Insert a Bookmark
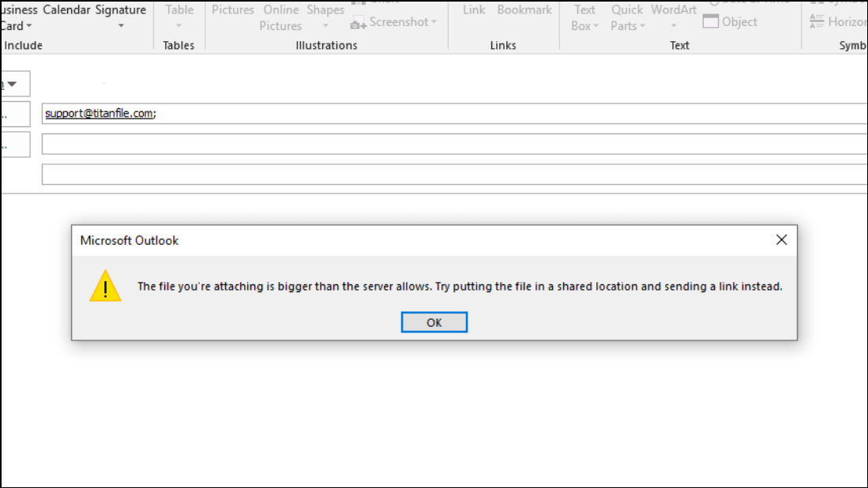The width and height of the screenshot is (868, 488). tap(524, 10)
